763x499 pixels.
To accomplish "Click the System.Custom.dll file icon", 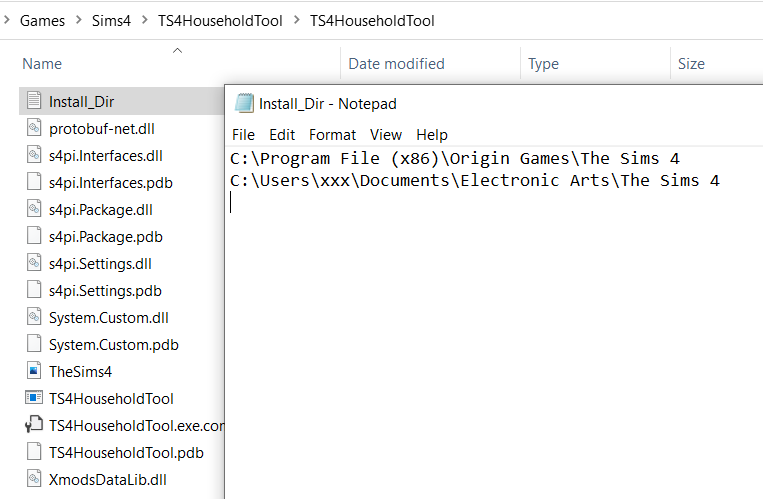I will (34, 317).
